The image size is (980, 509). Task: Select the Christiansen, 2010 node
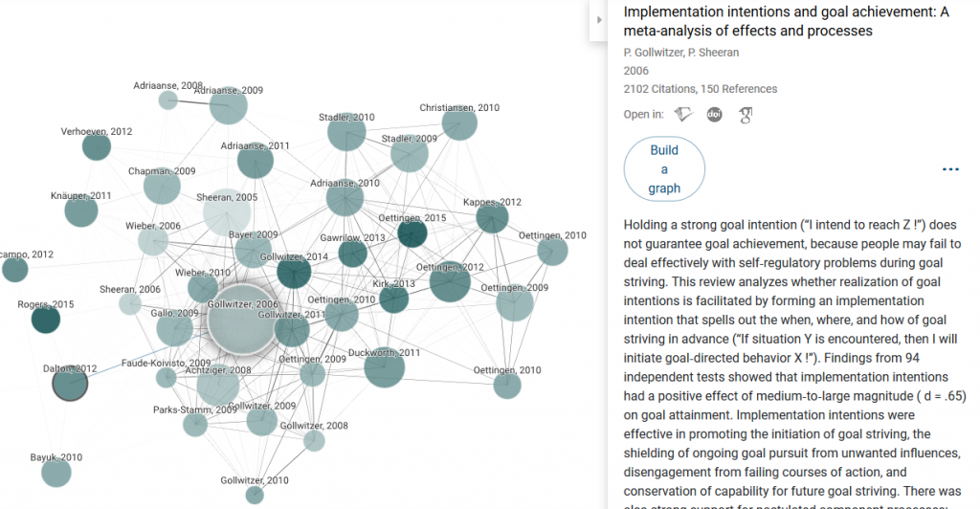point(459,124)
